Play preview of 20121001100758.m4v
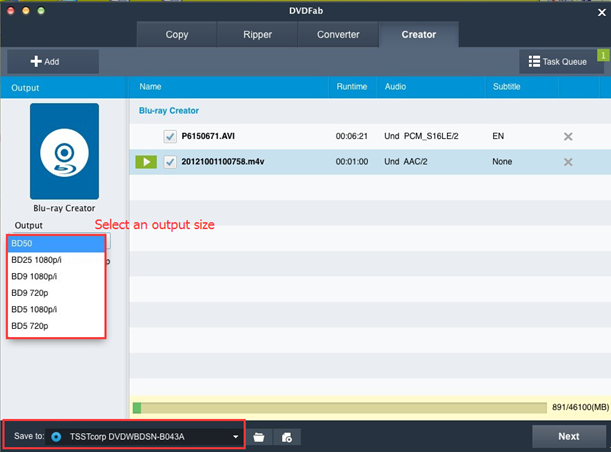 [x=146, y=162]
